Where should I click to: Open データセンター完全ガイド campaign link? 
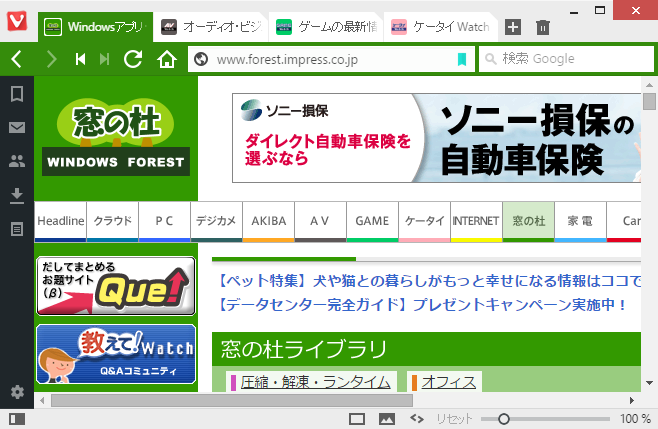pos(423,305)
